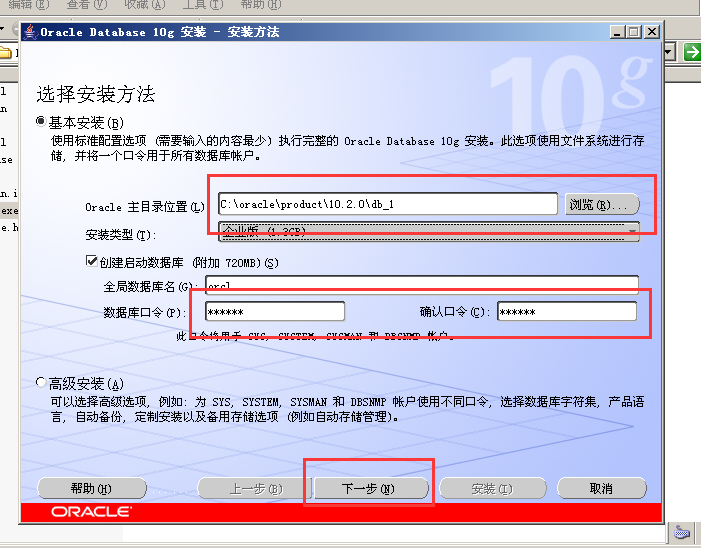Open the 收藏 menu in the background window
The width and height of the screenshot is (701, 548).
pyautogui.click(x=144, y=4)
